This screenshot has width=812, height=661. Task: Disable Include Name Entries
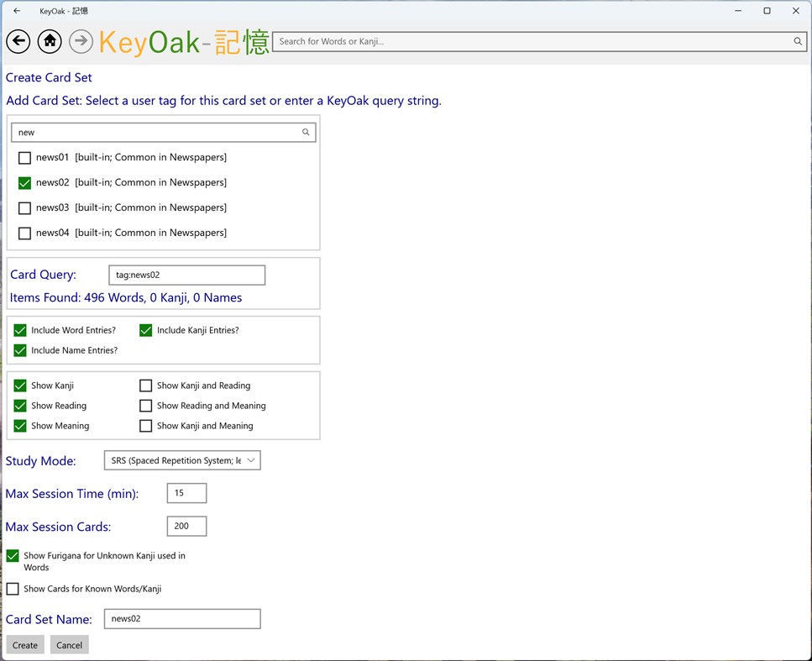[19, 350]
